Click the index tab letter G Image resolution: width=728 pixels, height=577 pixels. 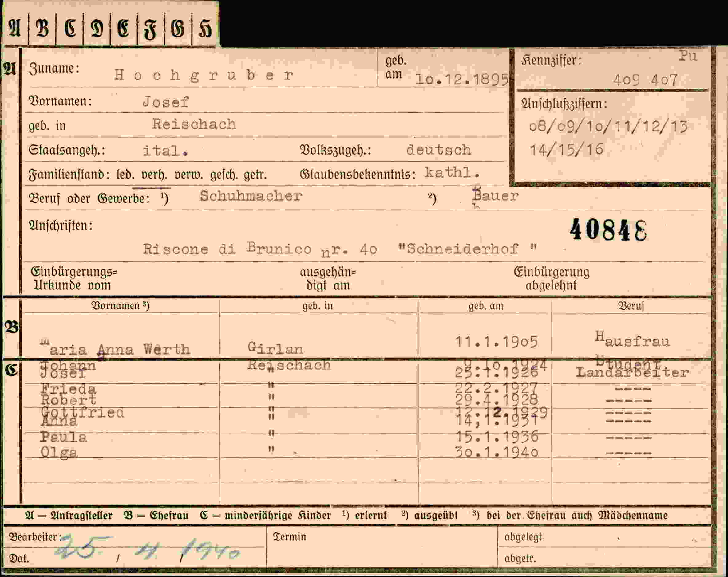pos(178,28)
